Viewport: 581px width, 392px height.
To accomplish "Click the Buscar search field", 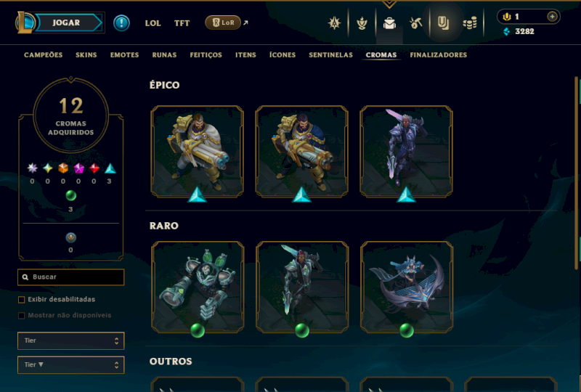I will tap(70, 277).
